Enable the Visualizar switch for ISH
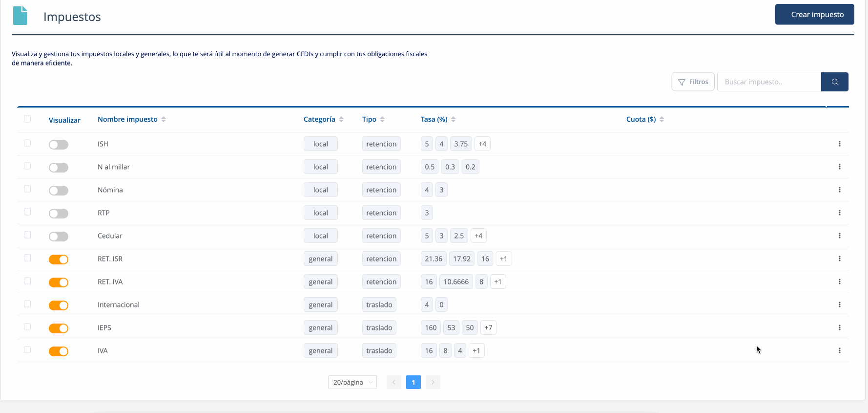This screenshot has width=868, height=413. click(59, 145)
